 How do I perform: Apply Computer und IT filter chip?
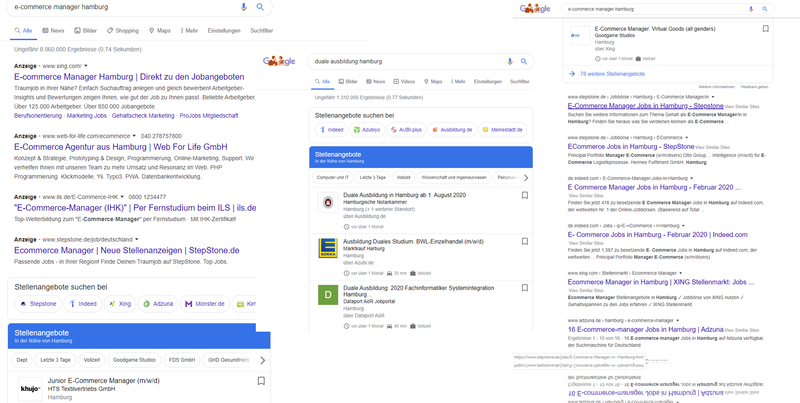coord(332,178)
